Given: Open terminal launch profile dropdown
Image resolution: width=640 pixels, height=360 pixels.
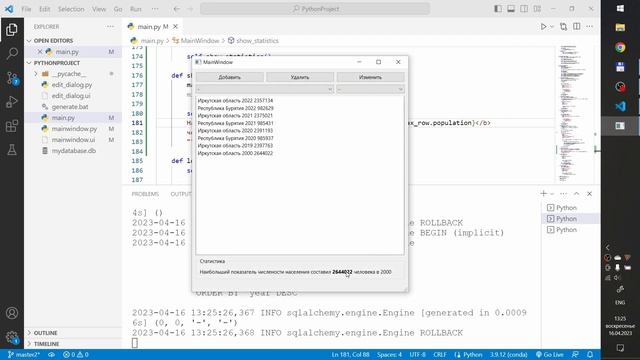Looking at the screenshot, I should [x=552, y=193].
